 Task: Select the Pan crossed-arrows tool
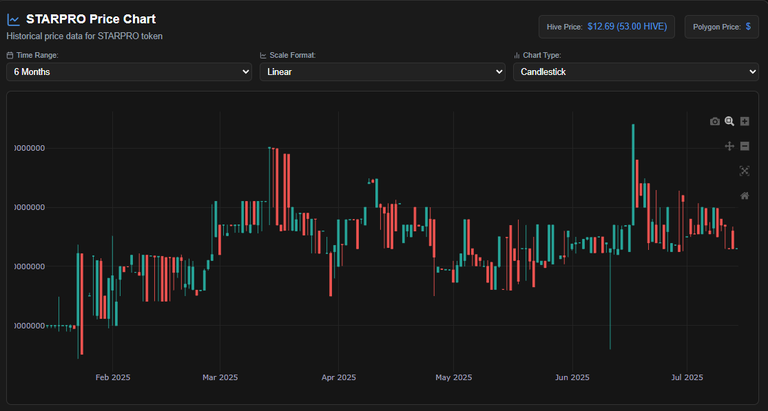coord(729,146)
